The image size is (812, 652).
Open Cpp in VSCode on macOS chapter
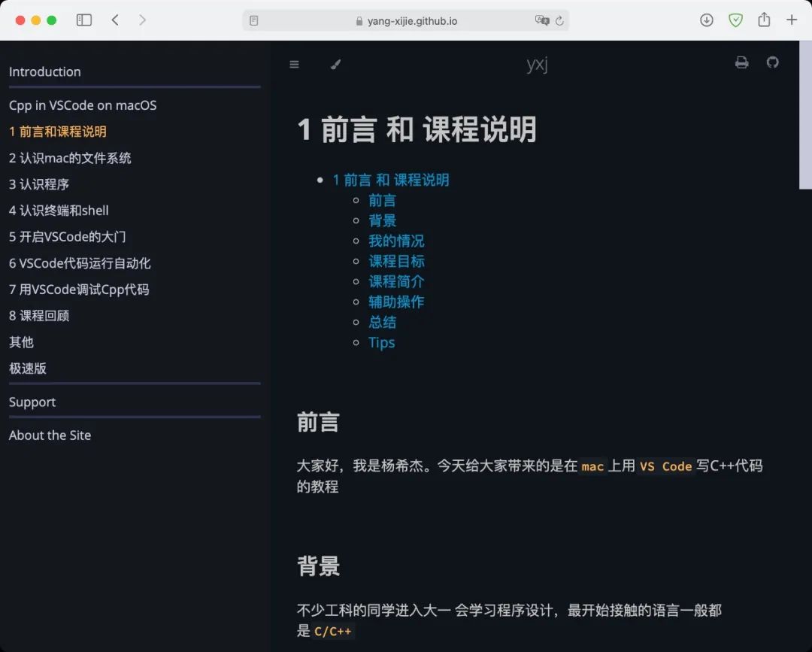click(x=83, y=105)
